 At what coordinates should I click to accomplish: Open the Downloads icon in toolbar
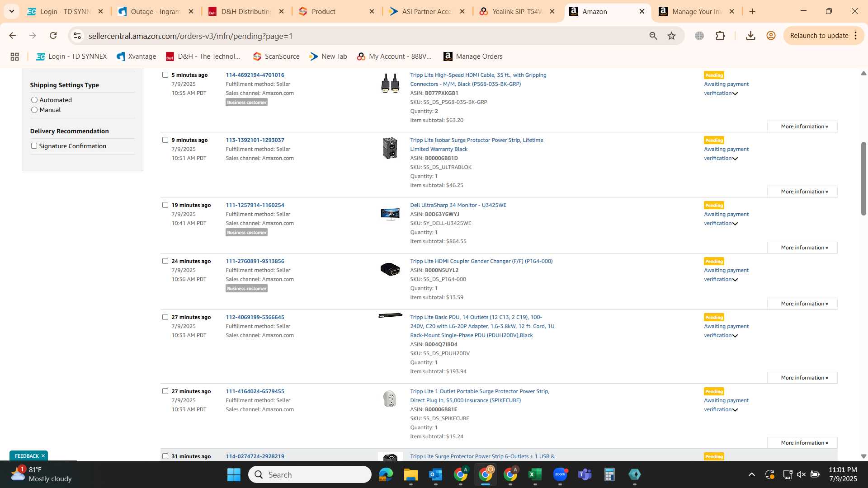click(750, 36)
